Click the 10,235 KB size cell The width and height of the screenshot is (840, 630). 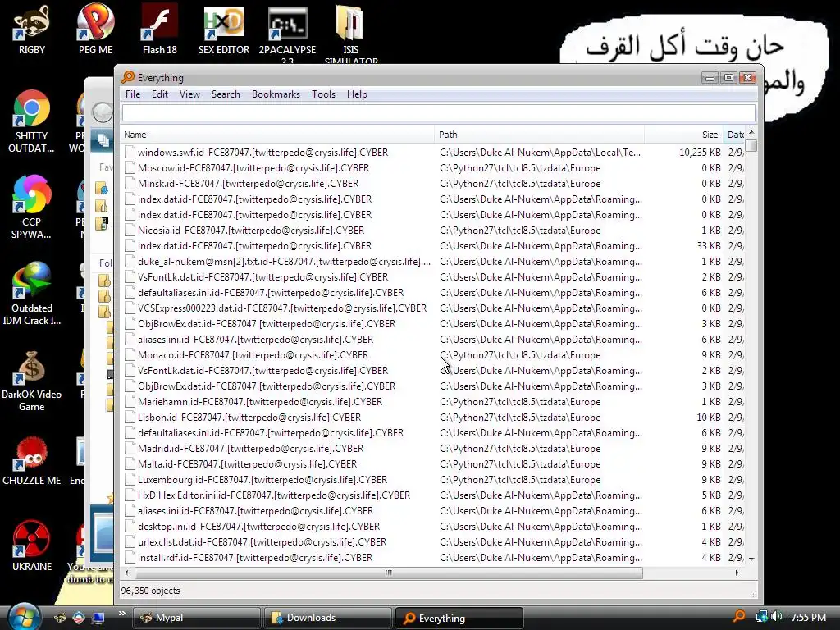click(x=700, y=152)
